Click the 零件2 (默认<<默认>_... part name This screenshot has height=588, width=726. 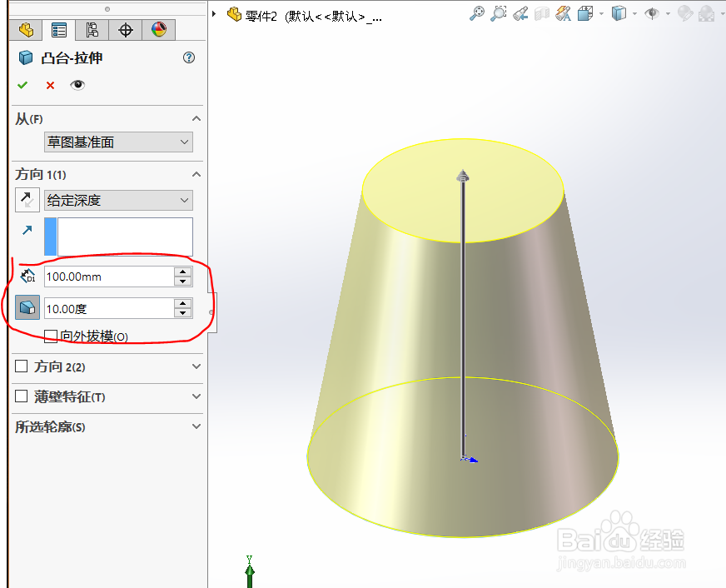click(x=313, y=17)
